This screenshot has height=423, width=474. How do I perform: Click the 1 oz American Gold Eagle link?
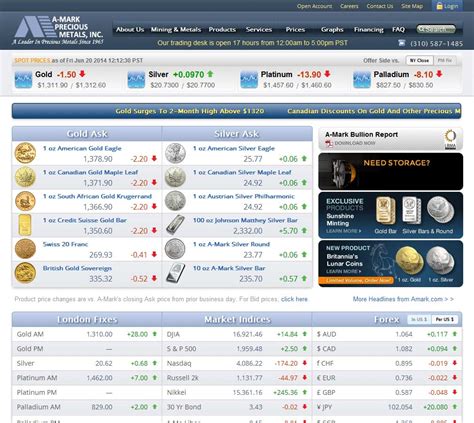[x=82, y=148]
